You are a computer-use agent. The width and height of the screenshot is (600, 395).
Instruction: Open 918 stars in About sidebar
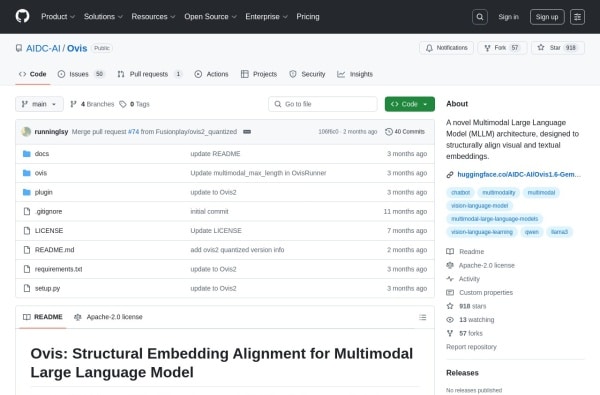click(x=466, y=306)
